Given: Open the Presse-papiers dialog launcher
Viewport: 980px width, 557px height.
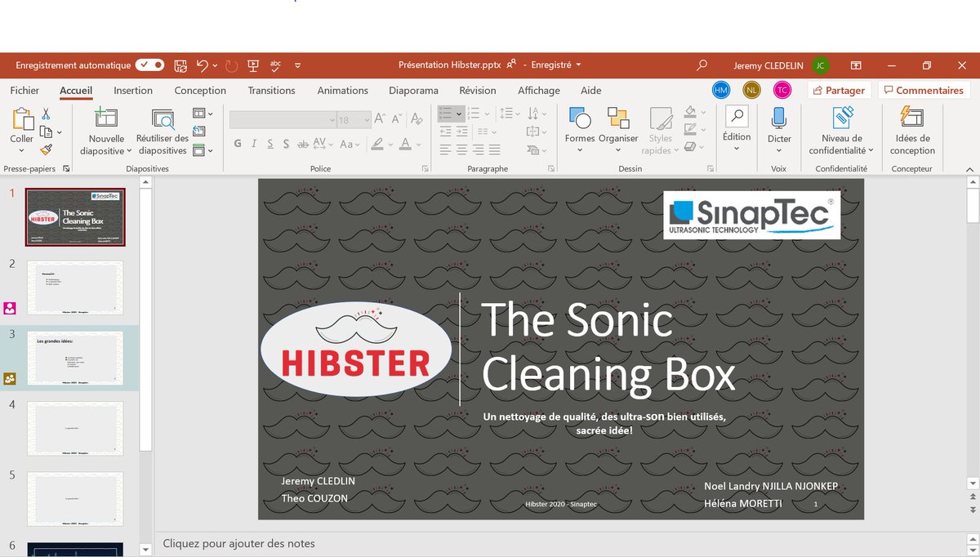Looking at the screenshot, I should tap(66, 169).
